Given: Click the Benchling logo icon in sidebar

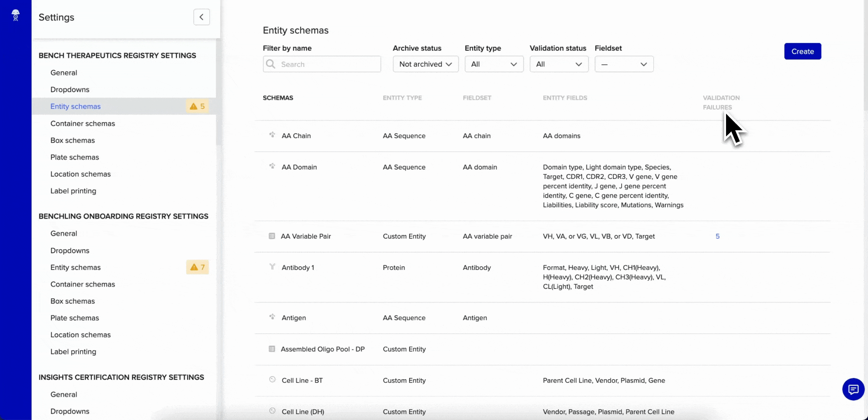Looking at the screenshot, I should (16, 15).
